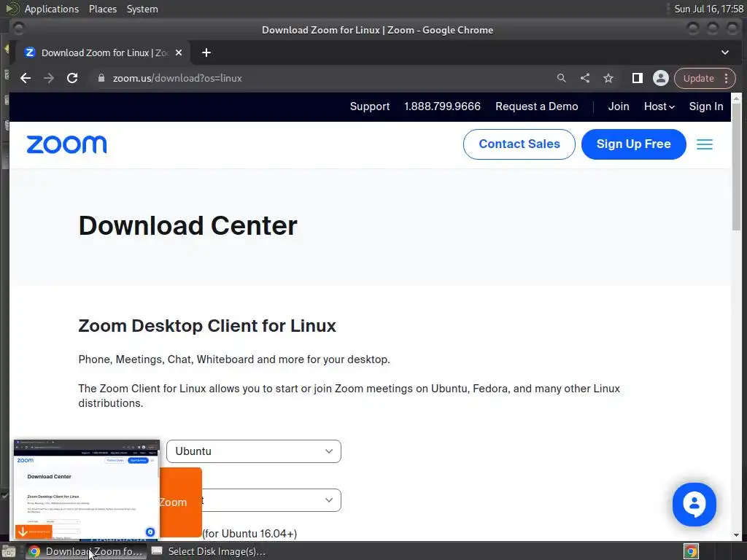747x560 pixels.
Task: Click the Download Zoom taskbar entry
Action: (x=86, y=551)
